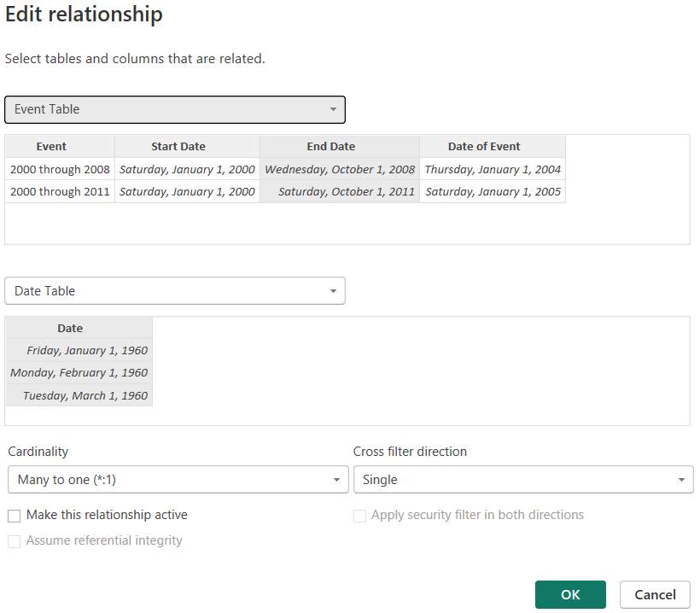Select the End Date column header
Viewport: 700px width, 613px height.
[339, 147]
